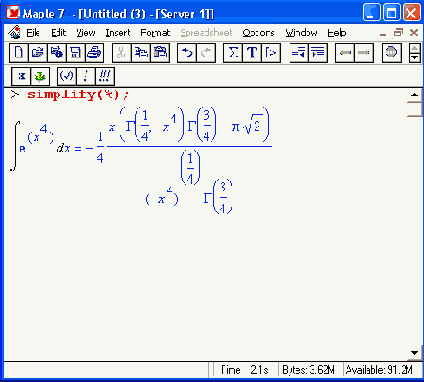Toggle the x standard math notation button

coord(21,76)
